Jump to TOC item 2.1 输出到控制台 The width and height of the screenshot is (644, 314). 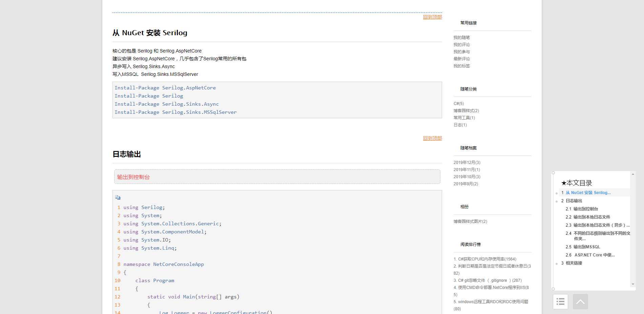(586, 209)
